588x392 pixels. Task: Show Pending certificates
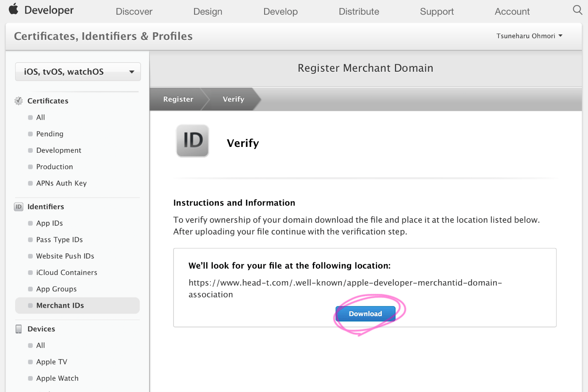click(50, 134)
